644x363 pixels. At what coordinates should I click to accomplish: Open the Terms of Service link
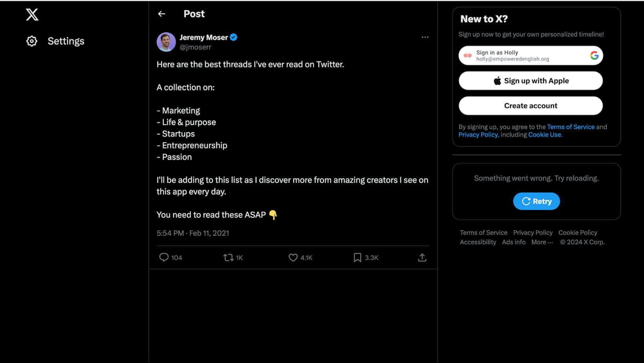571,126
